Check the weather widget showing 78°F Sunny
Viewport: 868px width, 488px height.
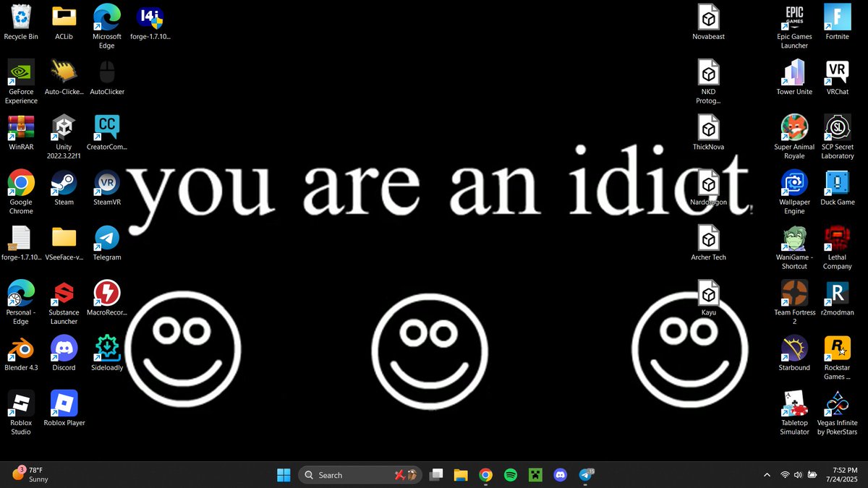tap(29, 474)
